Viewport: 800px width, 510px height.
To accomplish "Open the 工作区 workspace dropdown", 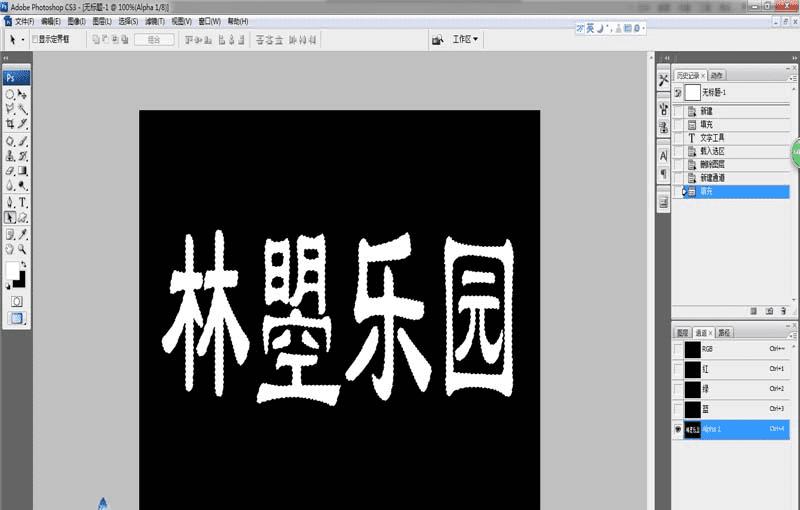I will (465, 39).
